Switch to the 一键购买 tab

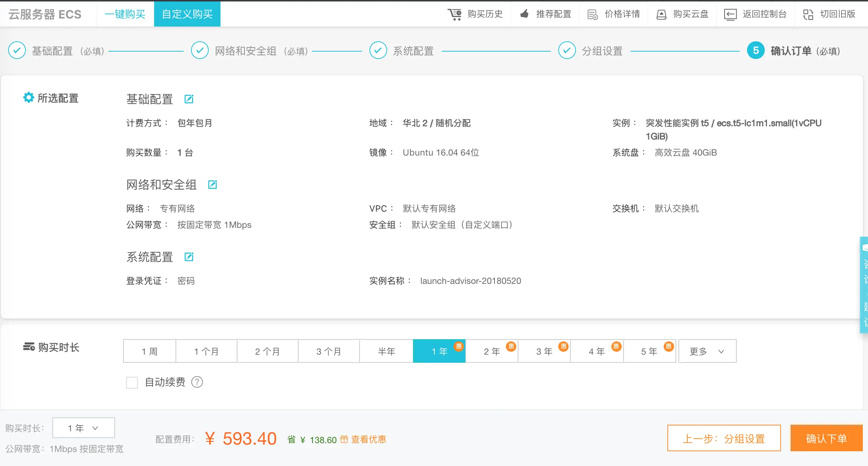pos(125,14)
